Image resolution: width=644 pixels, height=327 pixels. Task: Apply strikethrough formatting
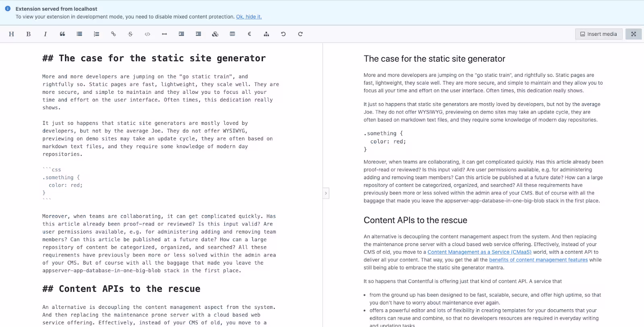click(130, 34)
